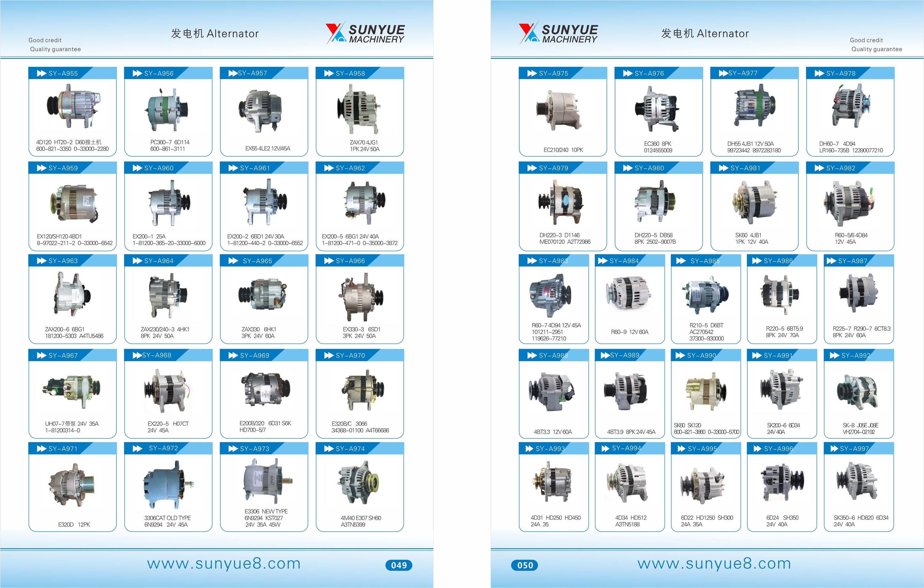The height and width of the screenshot is (588, 924).
Task: Click the left page '发电机 Alternator' title
Action: pyautogui.click(x=215, y=34)
